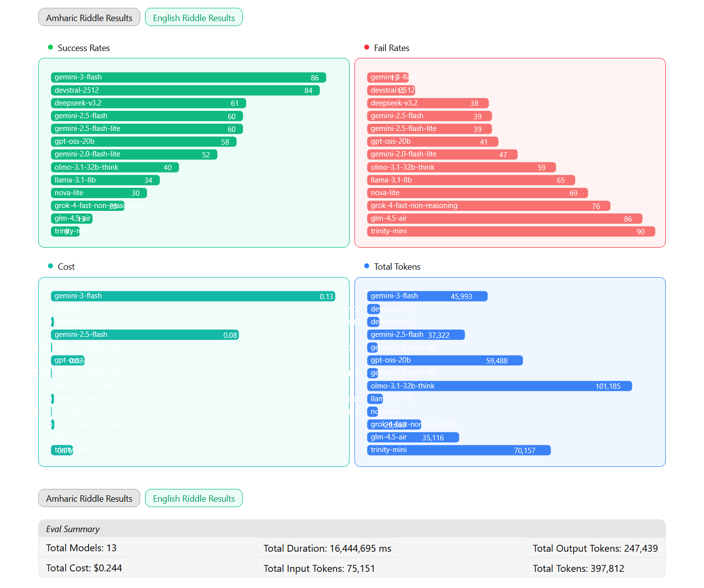The height and width of the screenshot is (588, 704).
Task: Click the blue dot beside Total Tokens
Action: pos(367,266)
